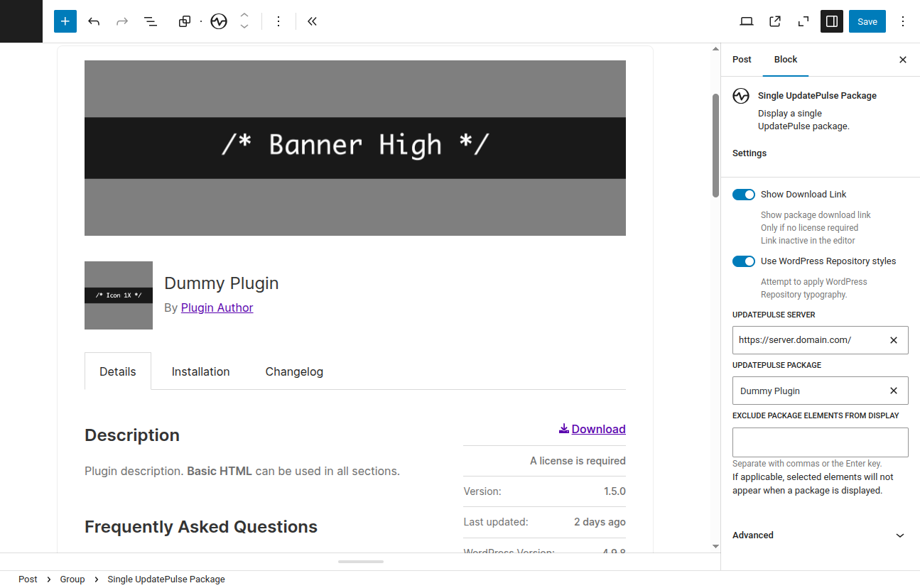Open the editor options menu
The image size is (920, 588).
903,21
